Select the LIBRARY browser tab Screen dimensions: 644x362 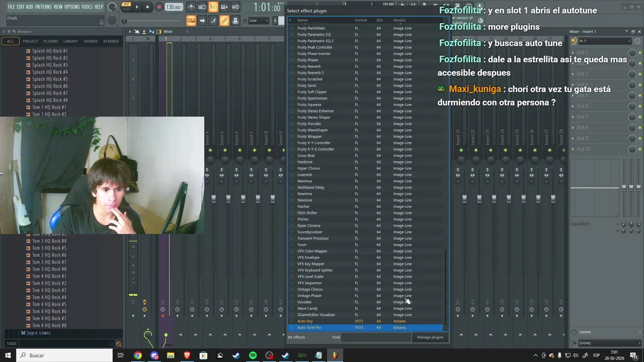(x=70, y=41)
